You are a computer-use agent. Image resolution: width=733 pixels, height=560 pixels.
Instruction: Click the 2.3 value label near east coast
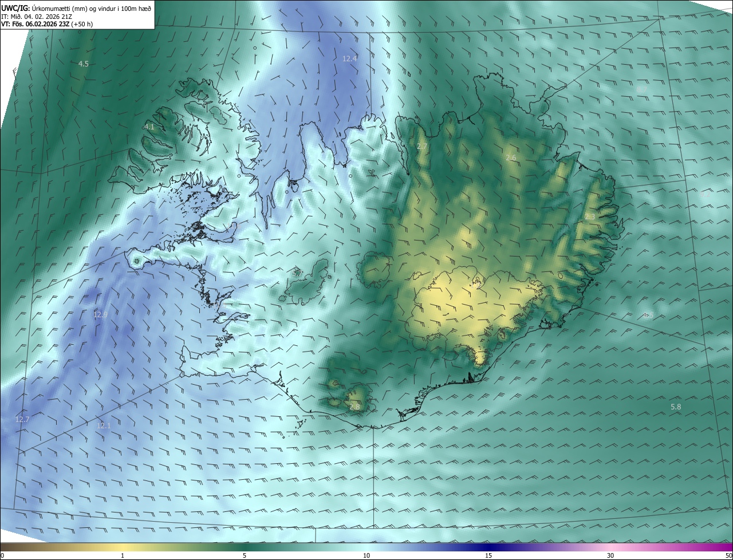click(x=590, y=216)
